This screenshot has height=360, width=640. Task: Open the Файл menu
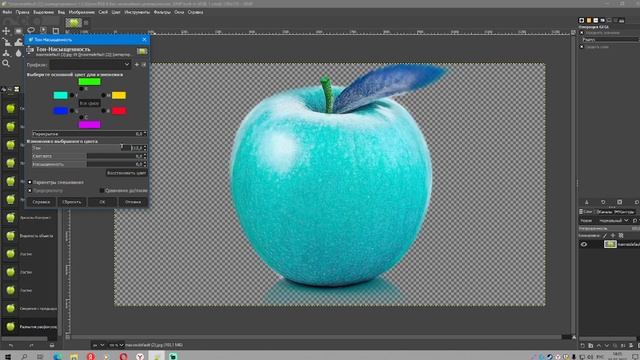[7, 12]
